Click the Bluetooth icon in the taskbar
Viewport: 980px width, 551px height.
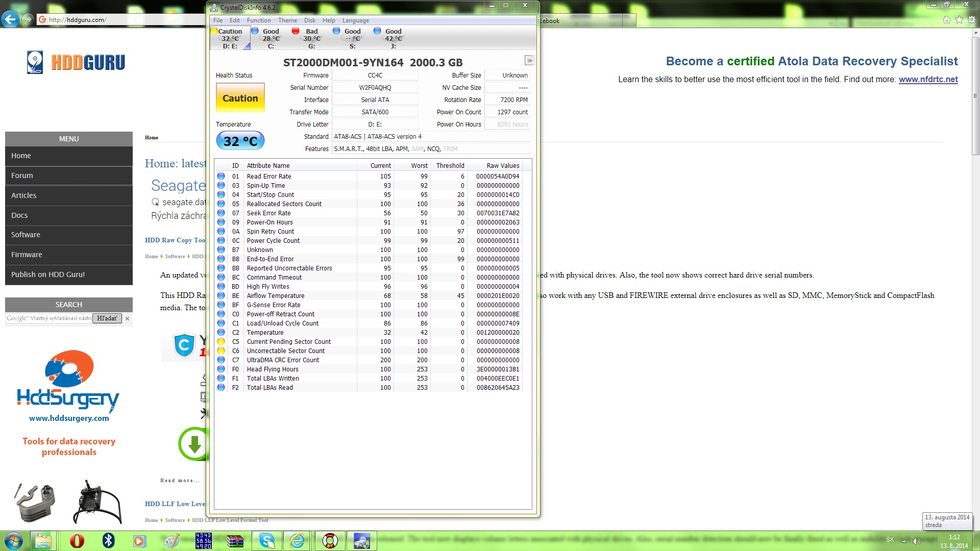tap(108, 541)
